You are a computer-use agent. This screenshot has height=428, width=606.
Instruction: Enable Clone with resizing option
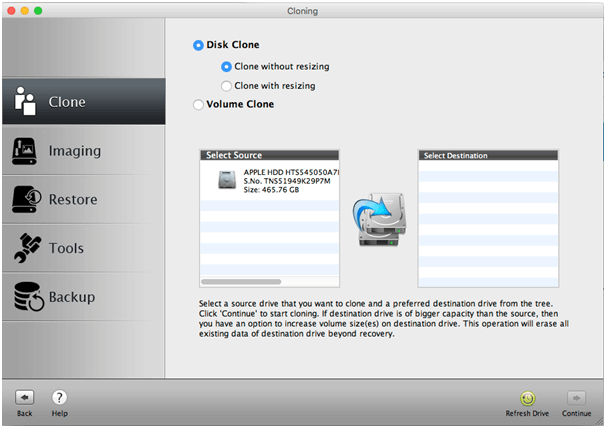click(x=226, y=86)
